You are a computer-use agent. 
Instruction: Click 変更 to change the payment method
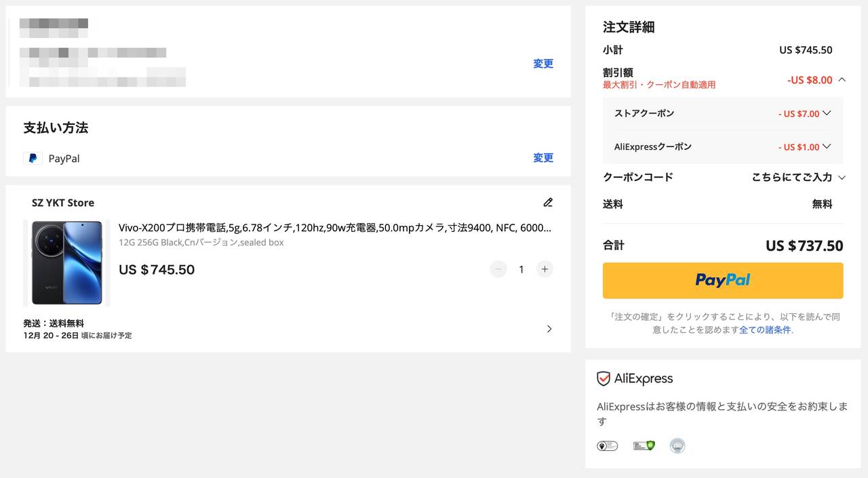[543, 158]
